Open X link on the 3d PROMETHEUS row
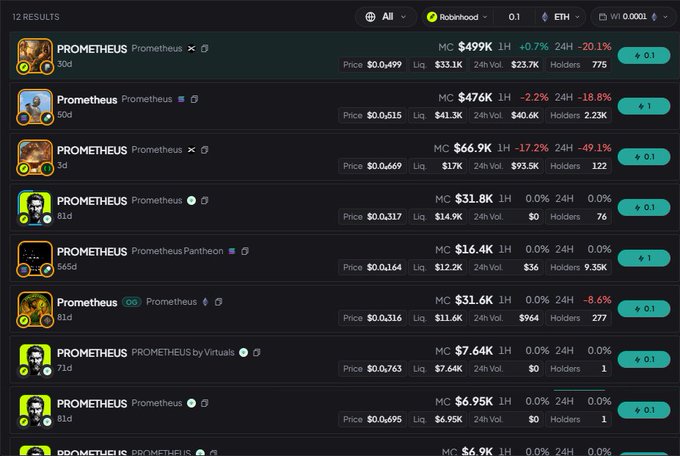The width and height of the screenshot is (680, 456). tap(191, 150)
